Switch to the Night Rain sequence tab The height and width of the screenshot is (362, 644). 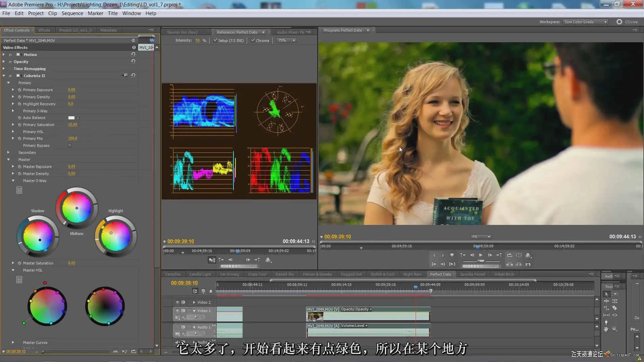tap(412, 274)
